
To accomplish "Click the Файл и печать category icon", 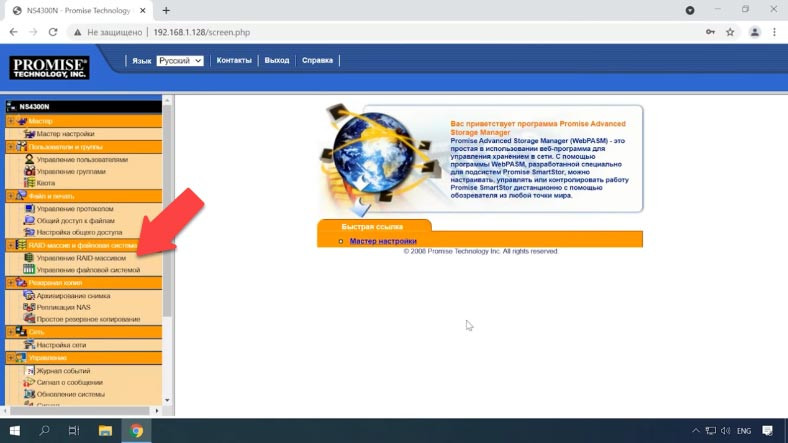I will (x=21, y=196).
